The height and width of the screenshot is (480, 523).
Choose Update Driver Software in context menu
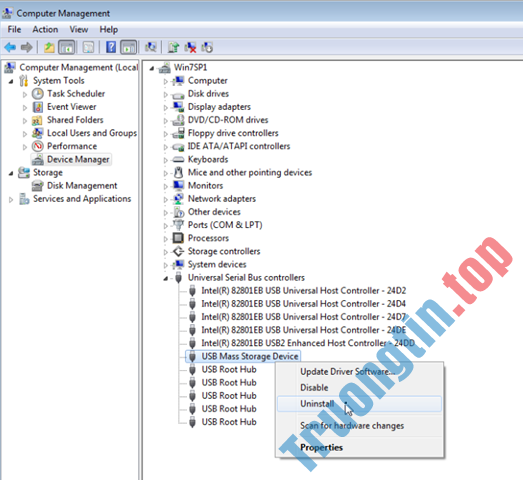359,372
